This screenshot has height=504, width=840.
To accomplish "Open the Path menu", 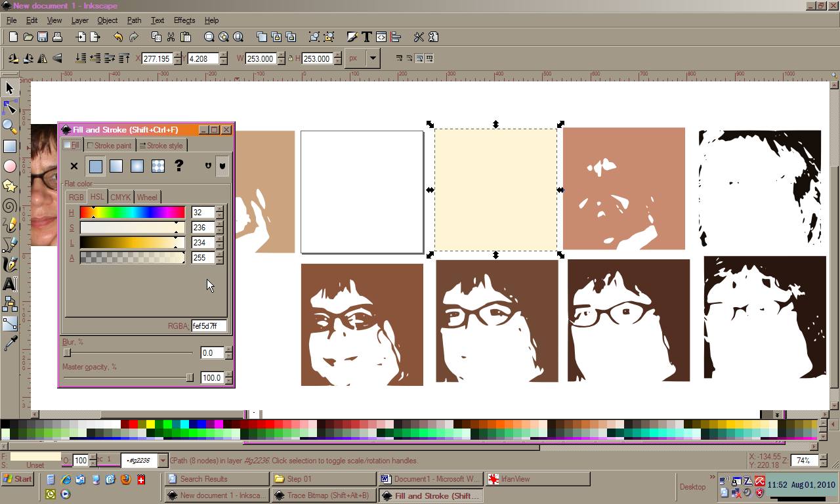I will [134, 20].
